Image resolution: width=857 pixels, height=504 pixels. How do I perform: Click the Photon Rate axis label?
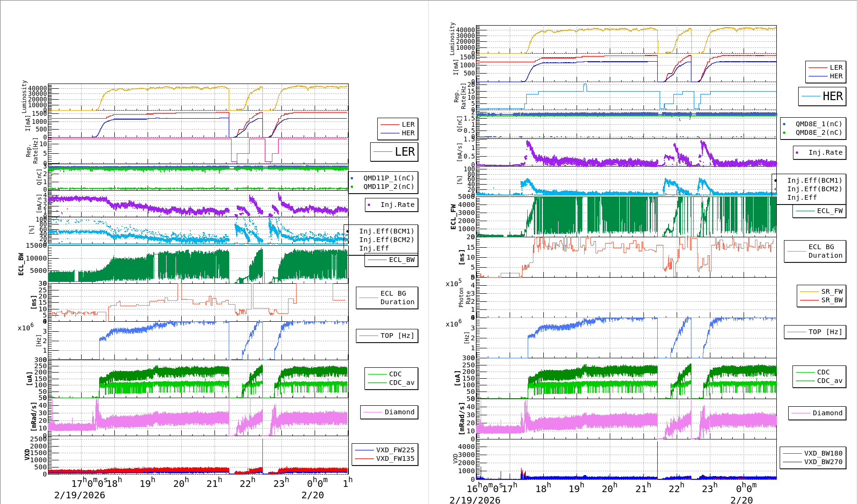tap(465, 298)
